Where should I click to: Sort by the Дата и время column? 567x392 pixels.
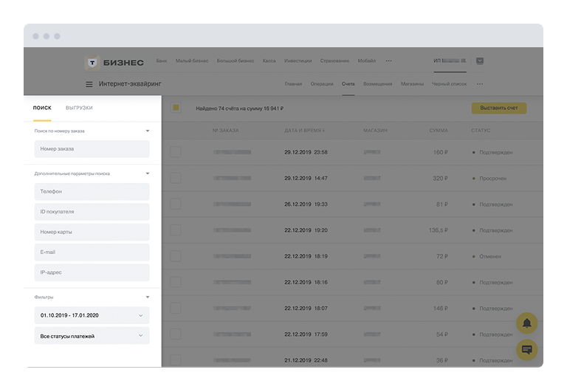(x=306, y=130)
